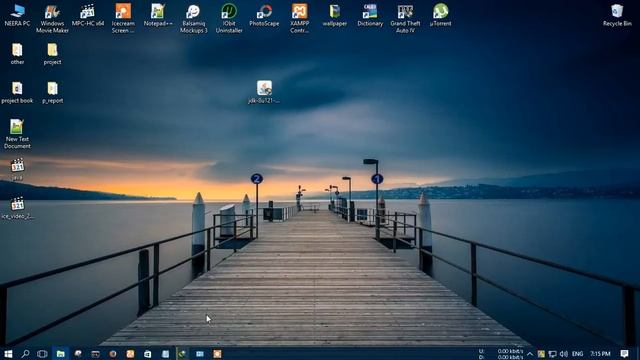Open File Explorer from taskbar
This screenshot has width=640, height=360.
point(60,353)
